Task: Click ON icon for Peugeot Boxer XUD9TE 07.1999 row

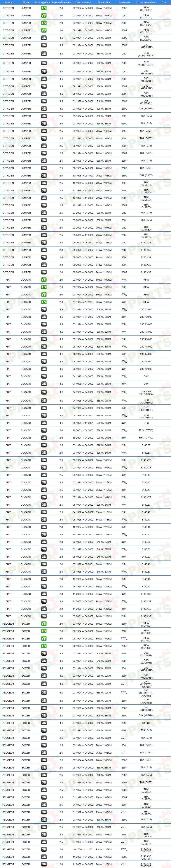Action: point(44,723)
